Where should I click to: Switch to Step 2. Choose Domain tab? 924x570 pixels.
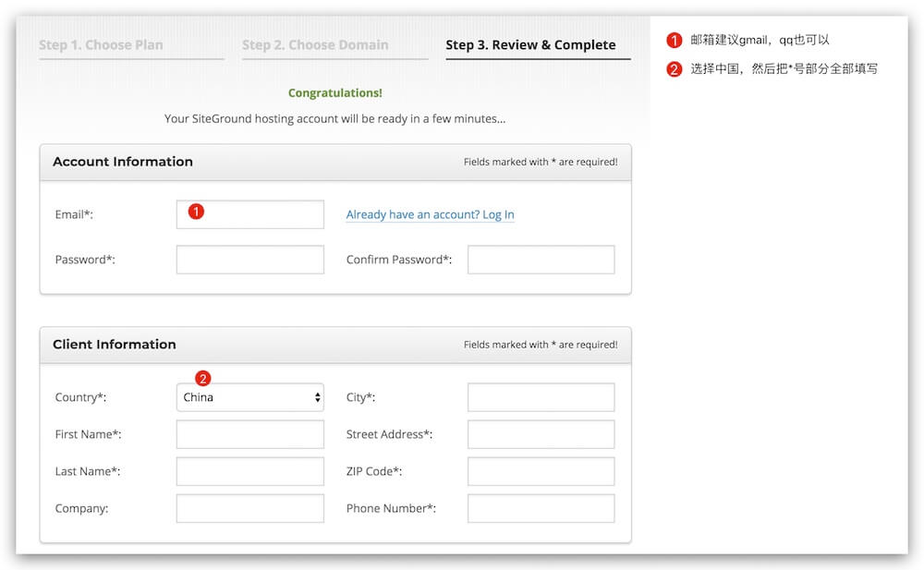(315, 45)
